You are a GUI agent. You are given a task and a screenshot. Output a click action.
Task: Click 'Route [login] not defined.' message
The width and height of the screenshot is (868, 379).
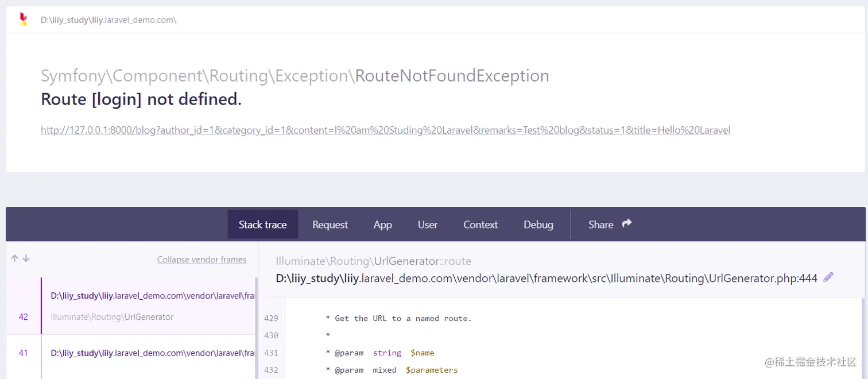click(x=141, y=99)
